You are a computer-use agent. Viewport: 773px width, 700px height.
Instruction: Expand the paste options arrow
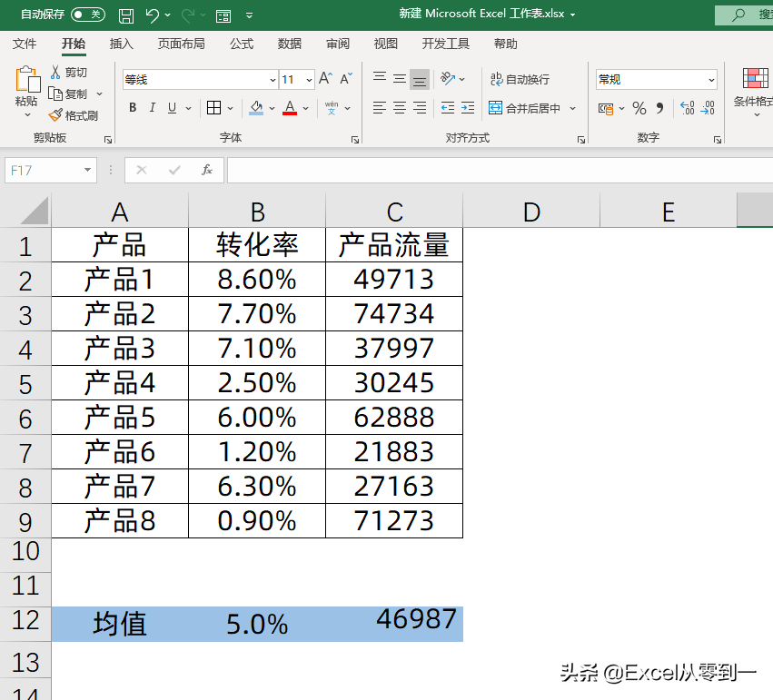(x=27, y=114)
